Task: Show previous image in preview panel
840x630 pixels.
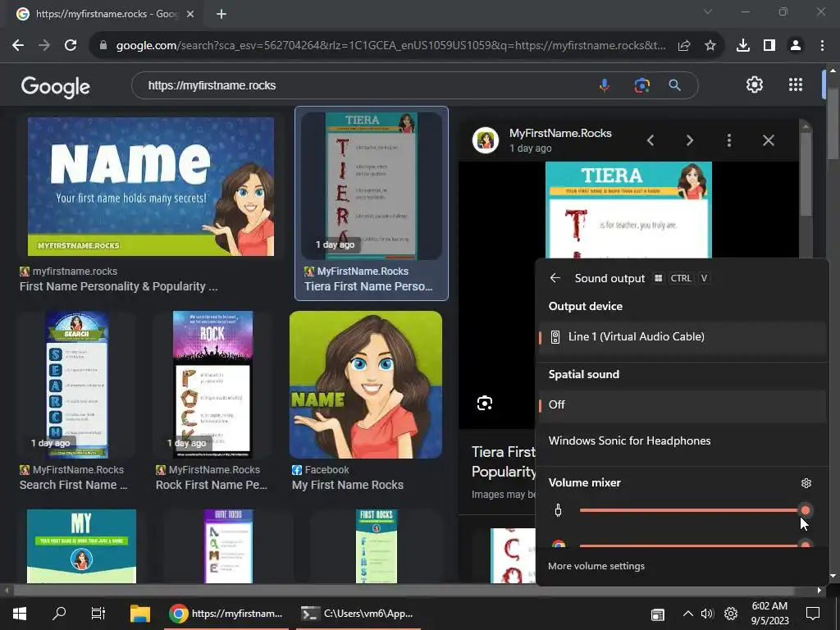Action: 651,140
